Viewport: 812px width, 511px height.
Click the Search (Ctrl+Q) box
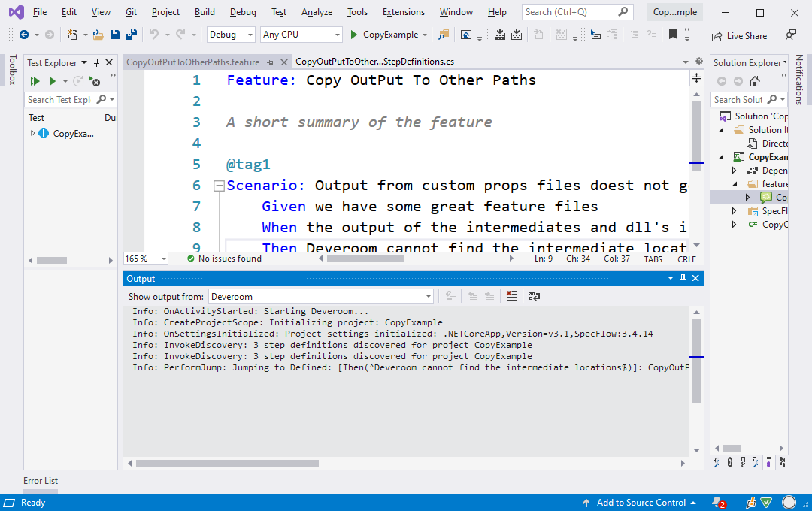point(577,11)
